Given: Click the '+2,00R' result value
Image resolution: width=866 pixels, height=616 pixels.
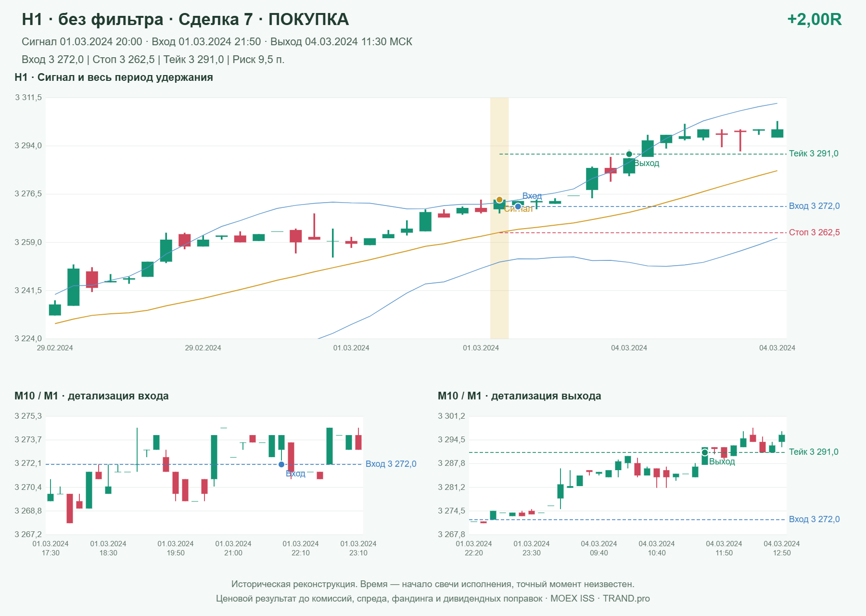Looking at the screenshot, I should tap(814, 19).
